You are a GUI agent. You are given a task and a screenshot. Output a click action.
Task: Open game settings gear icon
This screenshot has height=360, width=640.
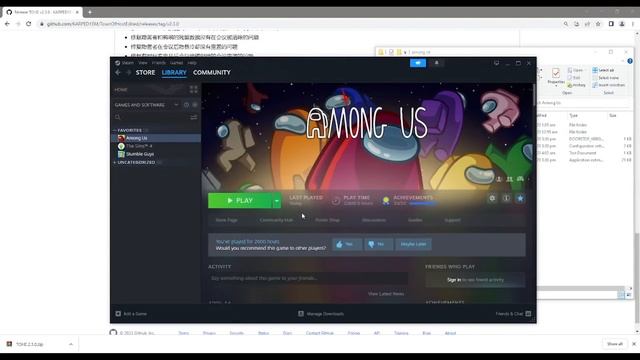click(x=492, y=198)
